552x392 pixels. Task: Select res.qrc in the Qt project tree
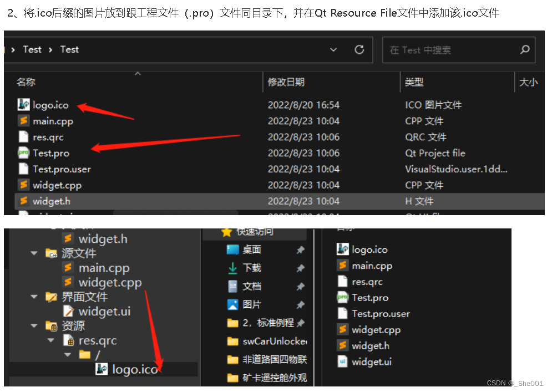(98, 340)
